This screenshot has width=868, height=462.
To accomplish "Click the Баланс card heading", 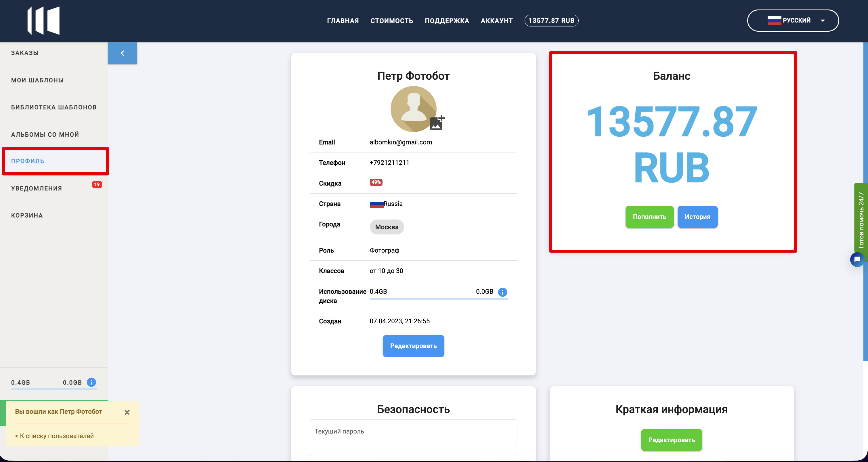I will (671, 76).
